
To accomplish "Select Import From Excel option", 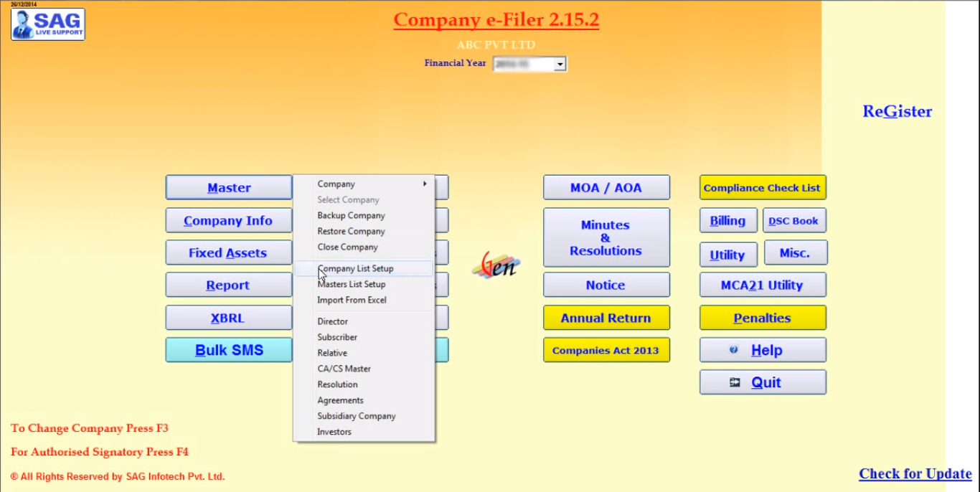I will (352, 301).
